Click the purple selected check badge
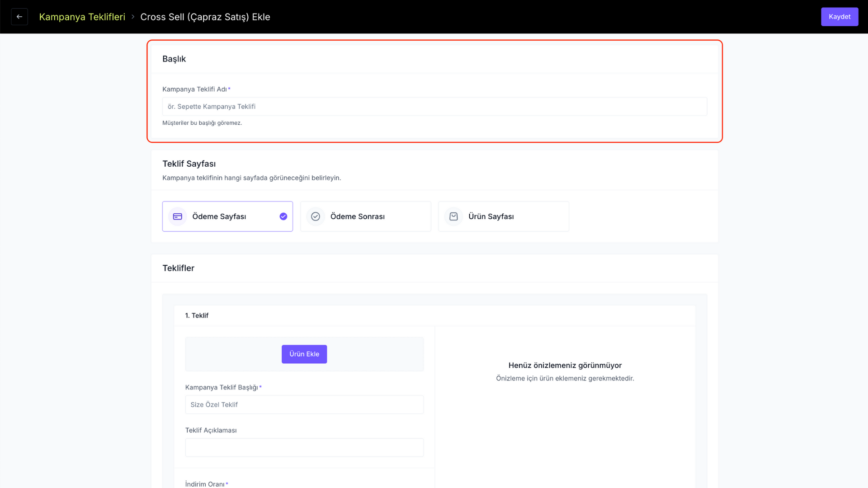 [283, 216]
